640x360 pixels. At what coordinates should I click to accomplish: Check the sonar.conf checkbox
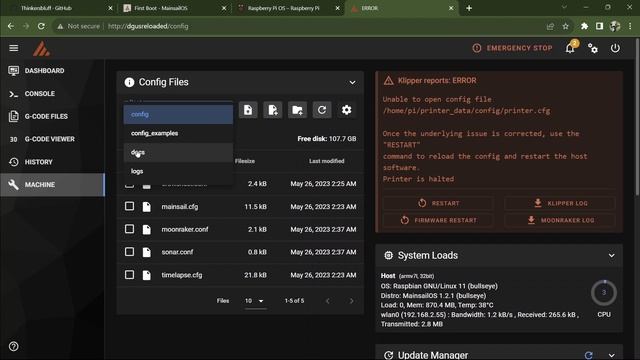pos(129,252)
